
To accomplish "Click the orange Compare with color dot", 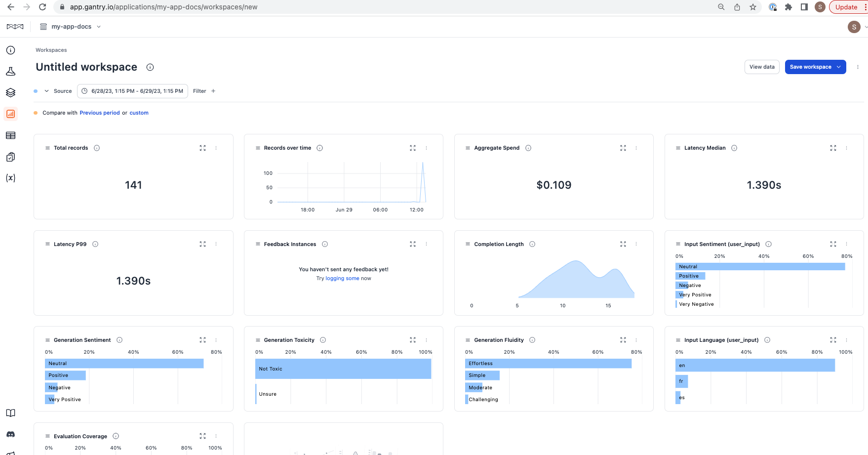I will 36,113.
